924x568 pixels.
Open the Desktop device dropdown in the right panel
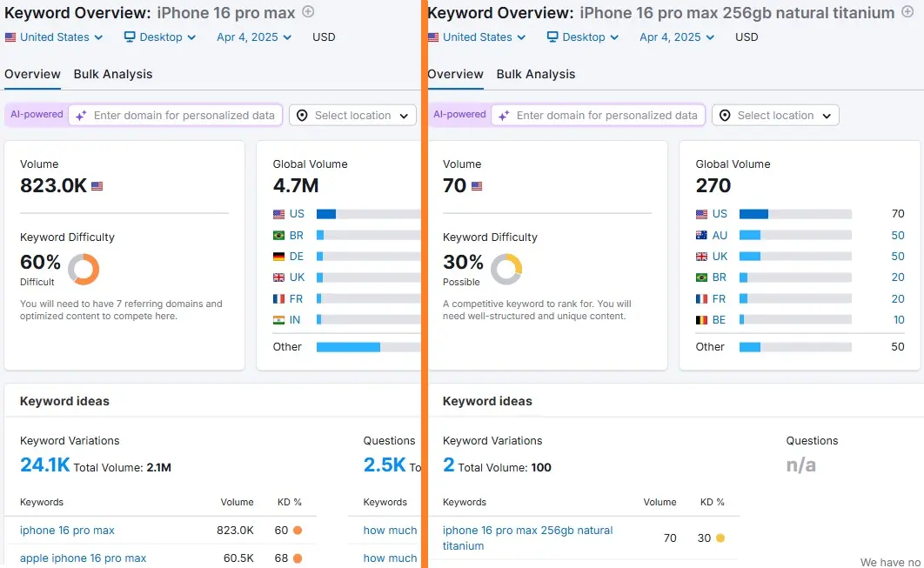(x=583, y=37)
